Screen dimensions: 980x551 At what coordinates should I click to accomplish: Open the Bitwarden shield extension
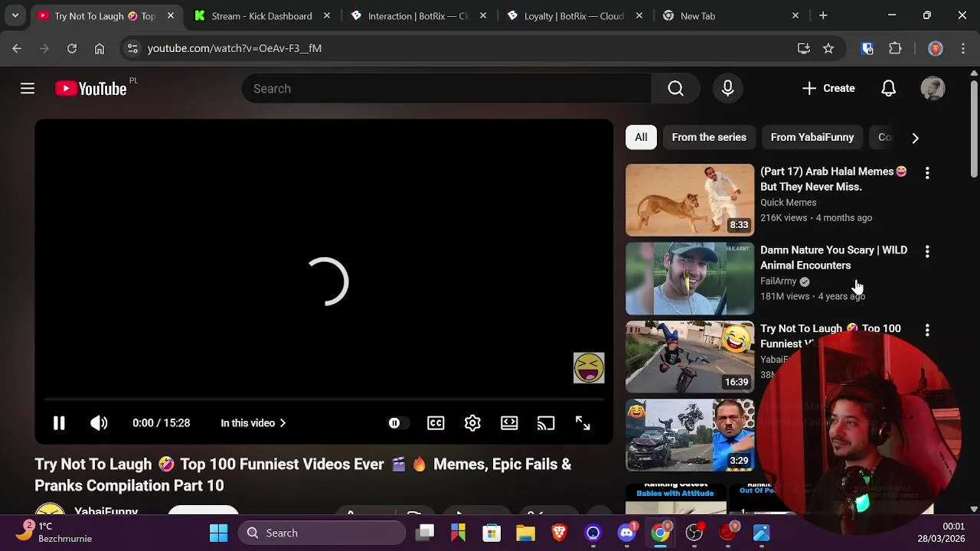pyautogui.click(x=867, y=48)
